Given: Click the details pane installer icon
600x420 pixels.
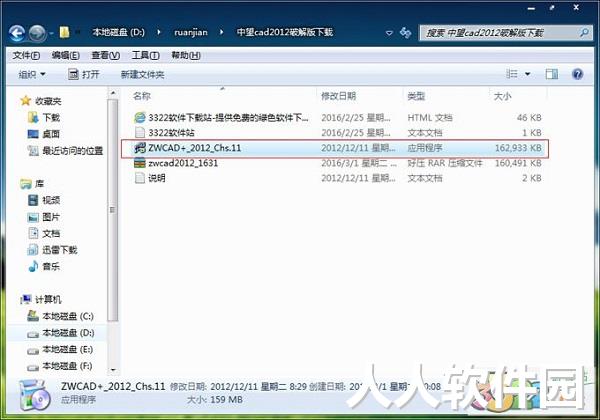Looking at the screenshot, I should [x=34, y=395].
